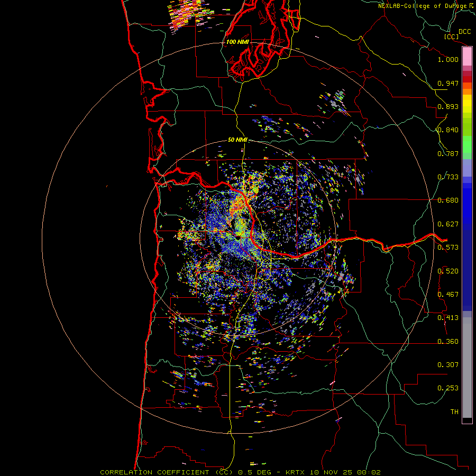Click the TH threshold label
The image size is (476, 476).
point(454,412)
